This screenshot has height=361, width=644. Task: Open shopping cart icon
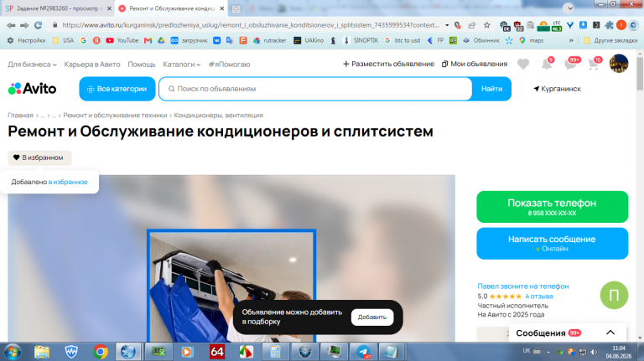click(x=594, y=64)
